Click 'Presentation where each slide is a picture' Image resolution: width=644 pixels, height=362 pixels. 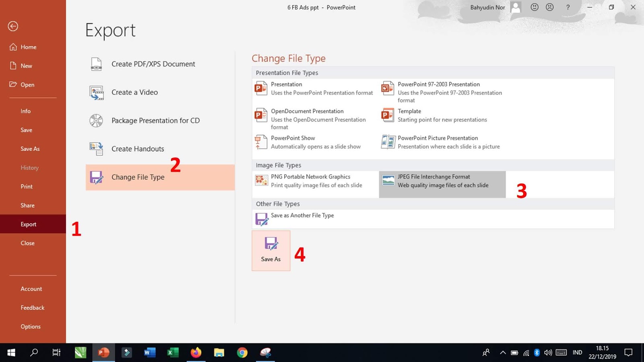click(x=449, y=147)
